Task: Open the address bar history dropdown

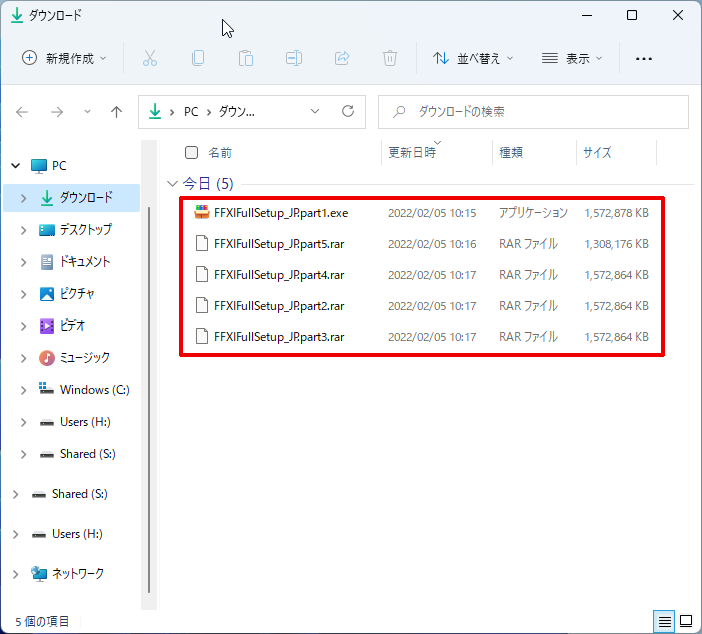Action: pyautogui.click(x=315, y=111)
